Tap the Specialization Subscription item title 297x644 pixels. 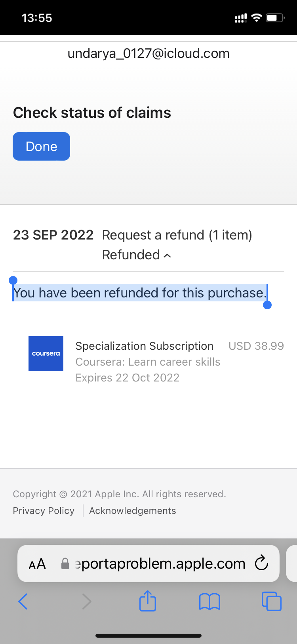click(x=144, y=346)
